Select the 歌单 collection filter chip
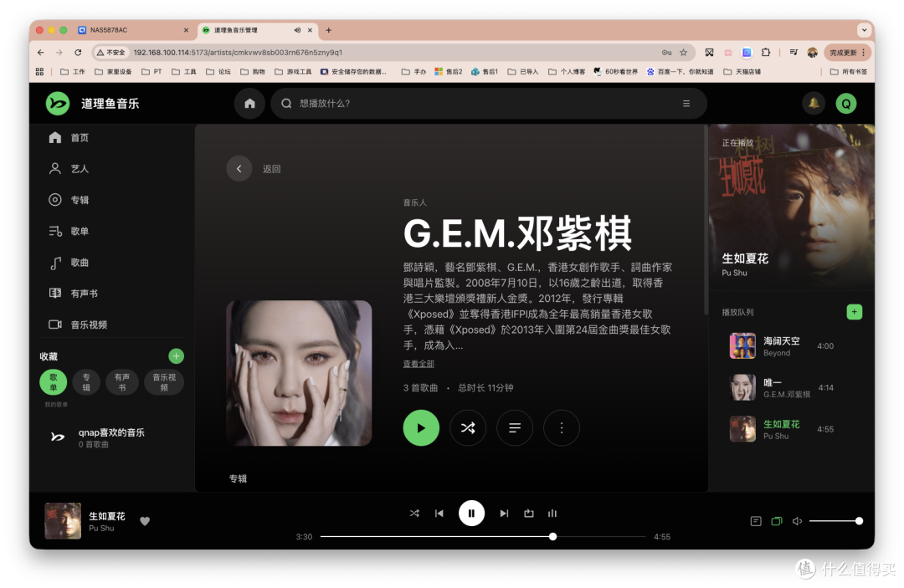Screen dimensions: 904x588 53,382
